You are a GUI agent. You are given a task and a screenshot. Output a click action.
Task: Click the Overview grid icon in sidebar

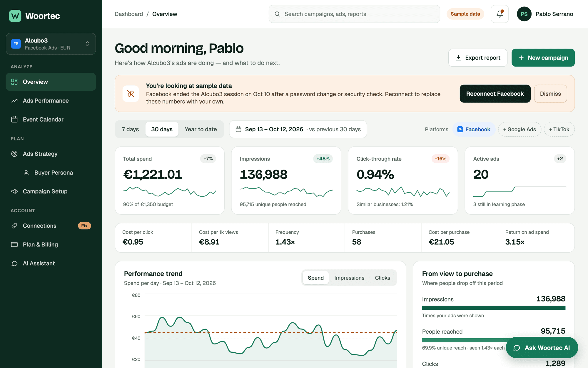point(14,82)
